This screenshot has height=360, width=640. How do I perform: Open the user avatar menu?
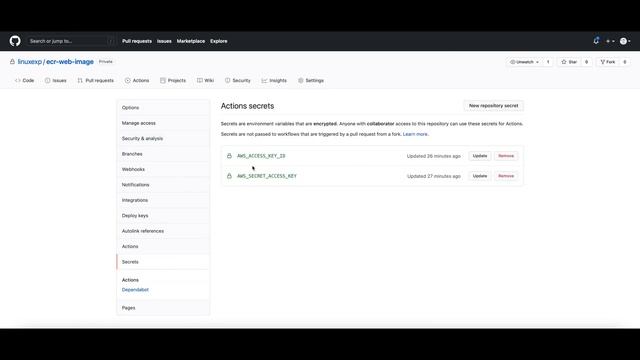[625, 41]
